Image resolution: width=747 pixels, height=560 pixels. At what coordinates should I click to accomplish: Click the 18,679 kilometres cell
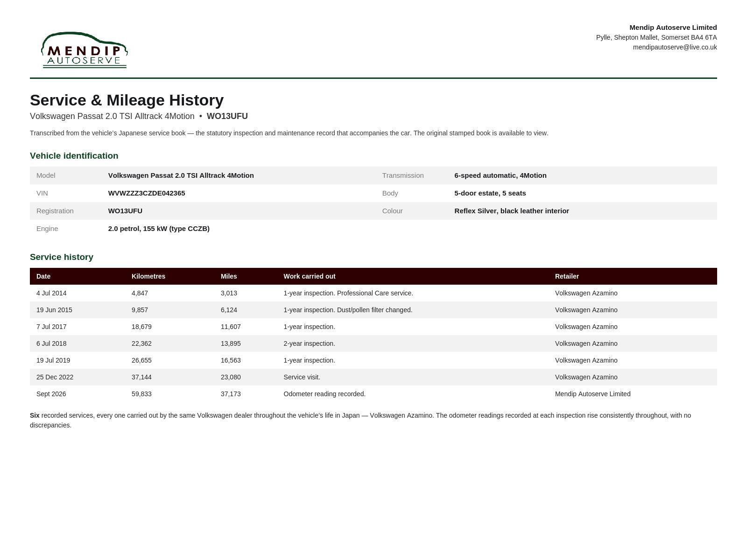pyautogui.click(x=141, y=327)
